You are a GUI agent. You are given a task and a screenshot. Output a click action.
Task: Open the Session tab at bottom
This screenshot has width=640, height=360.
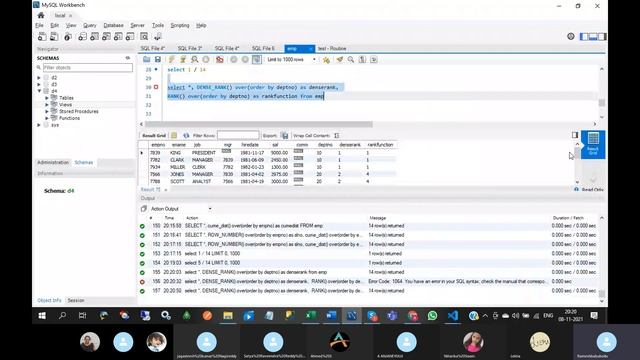(76, 300)
